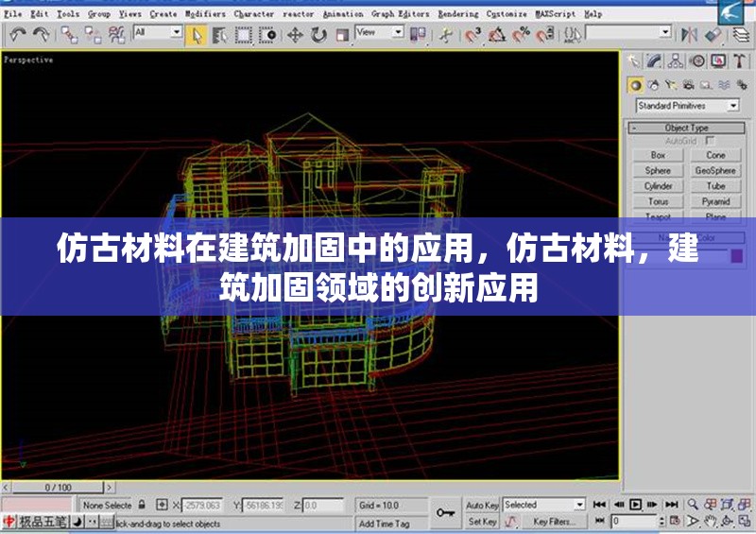Click the Zoom magnifier viewport tool
The width and height of the screenshot is (756, 534).
click(x=693, y=505)
